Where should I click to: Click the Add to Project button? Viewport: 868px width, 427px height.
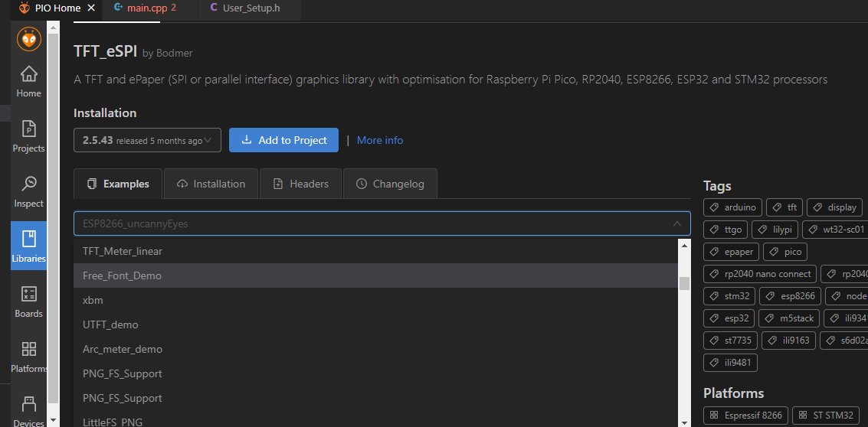pos(284,141)
